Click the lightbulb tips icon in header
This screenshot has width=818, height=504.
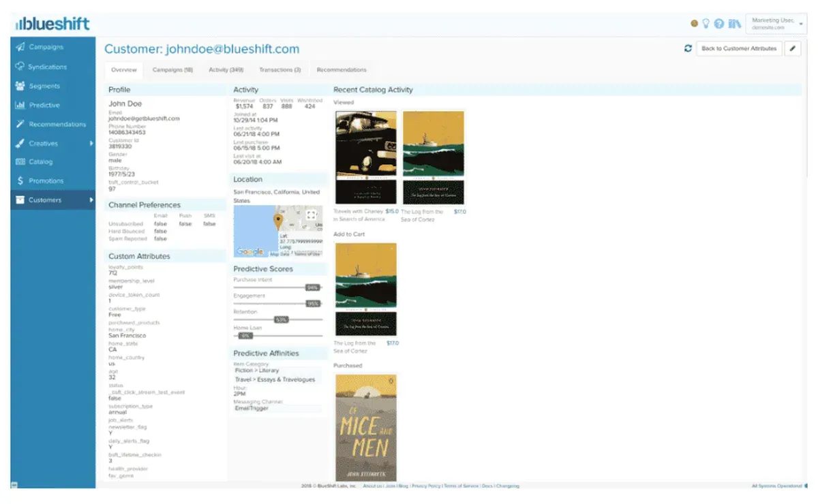(x=706, y=23)
